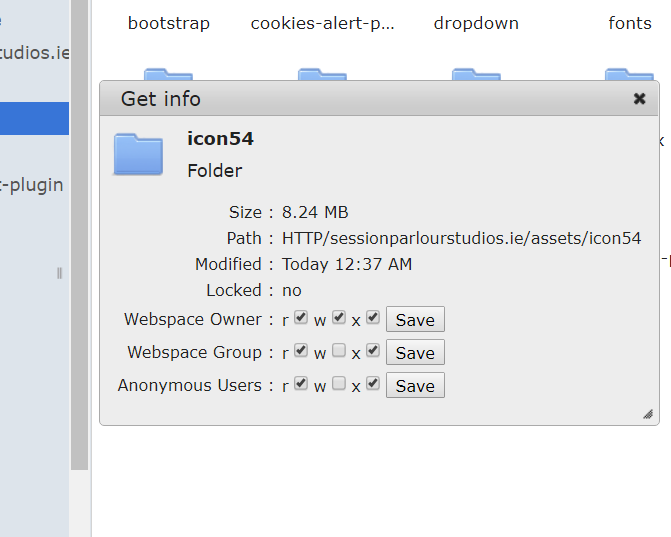Click the icon54 folder icon in dialog
This screenshot has height=537, width=671.
pos(138,154)
